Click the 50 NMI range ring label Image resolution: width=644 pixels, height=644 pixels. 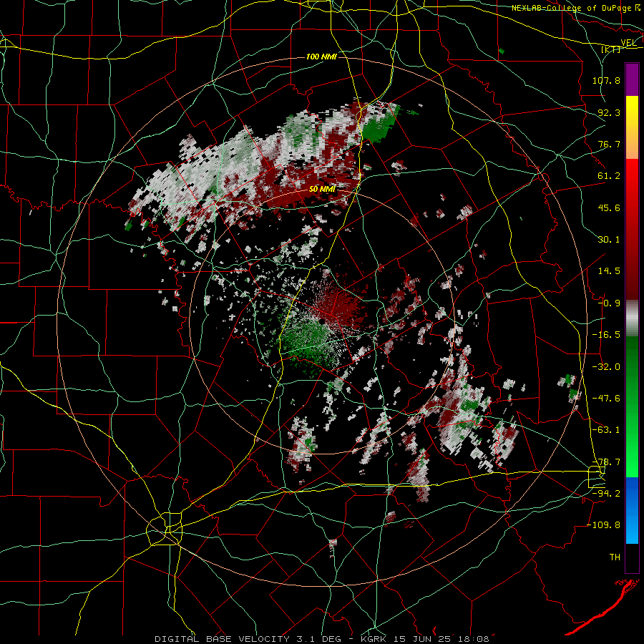coord(323,190)
